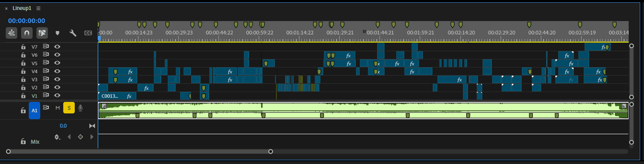
Task: Target track V4 label
Action: click(34, 71)
